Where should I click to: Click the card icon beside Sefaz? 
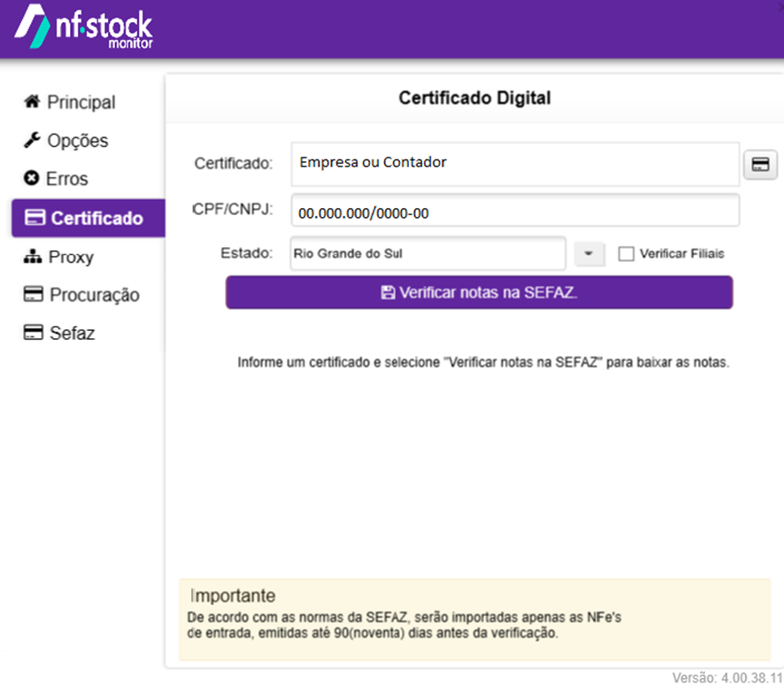[34, 333]
